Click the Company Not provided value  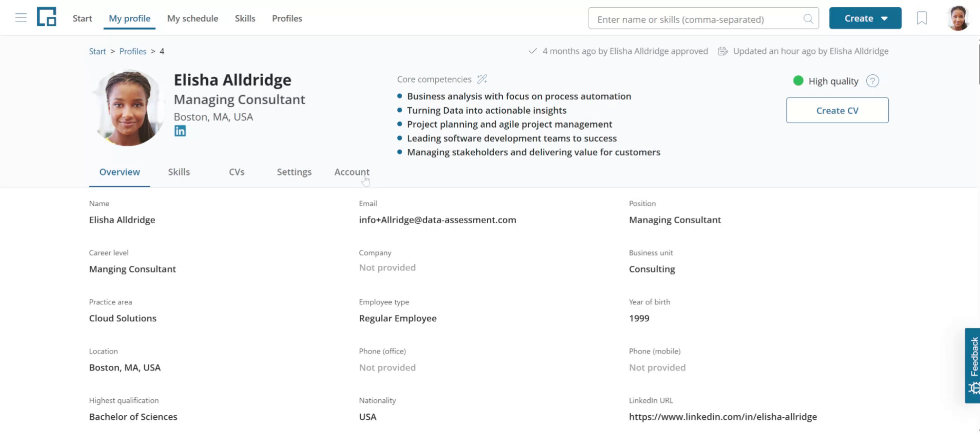pyautogui.click(x=387, y=267)
